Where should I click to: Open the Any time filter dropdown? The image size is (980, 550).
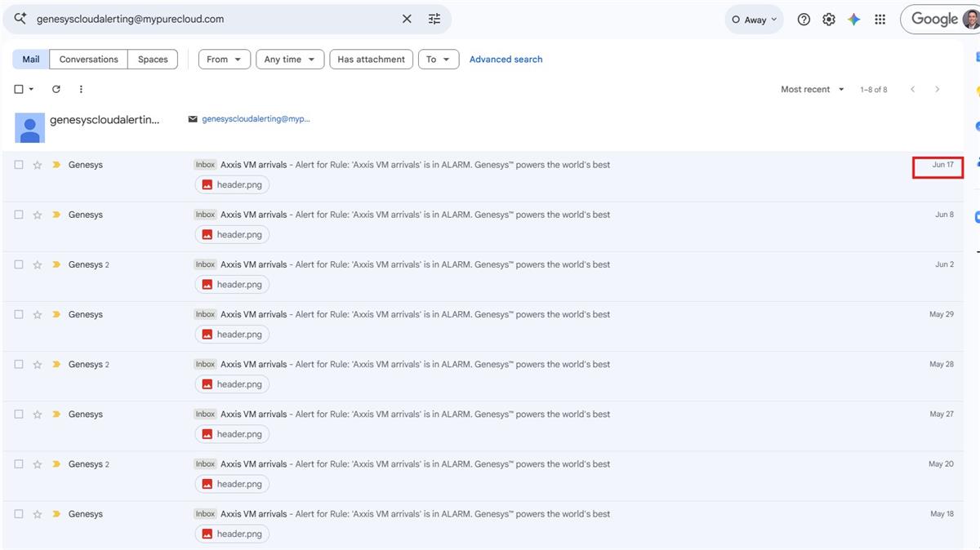290,60
